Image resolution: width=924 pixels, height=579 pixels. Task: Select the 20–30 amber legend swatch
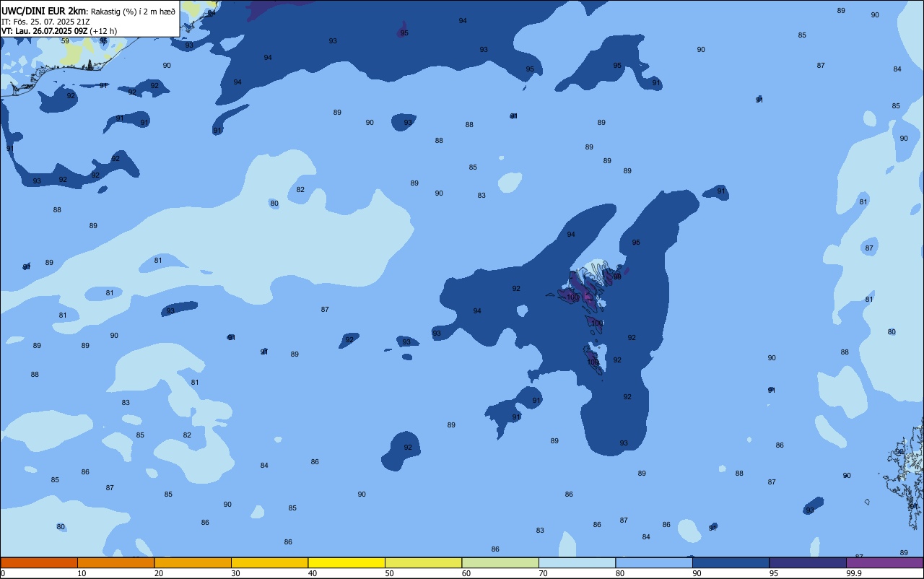(x=193, y=562)
